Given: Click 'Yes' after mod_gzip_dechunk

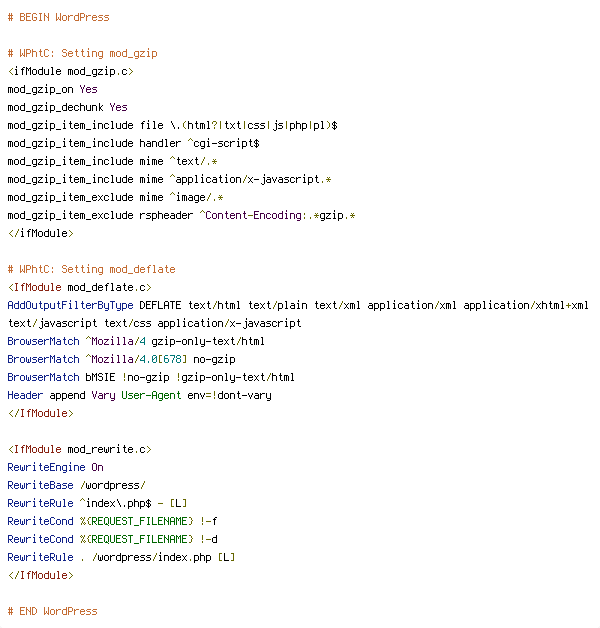Looking at the screenshot, I should pyautogui.click(x=119, y=107).
